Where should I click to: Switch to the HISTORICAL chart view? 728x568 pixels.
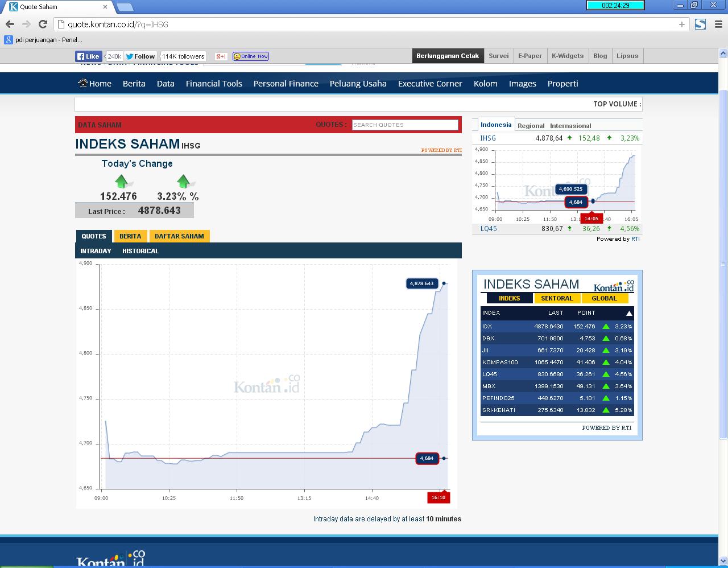[x=140, y=251]
